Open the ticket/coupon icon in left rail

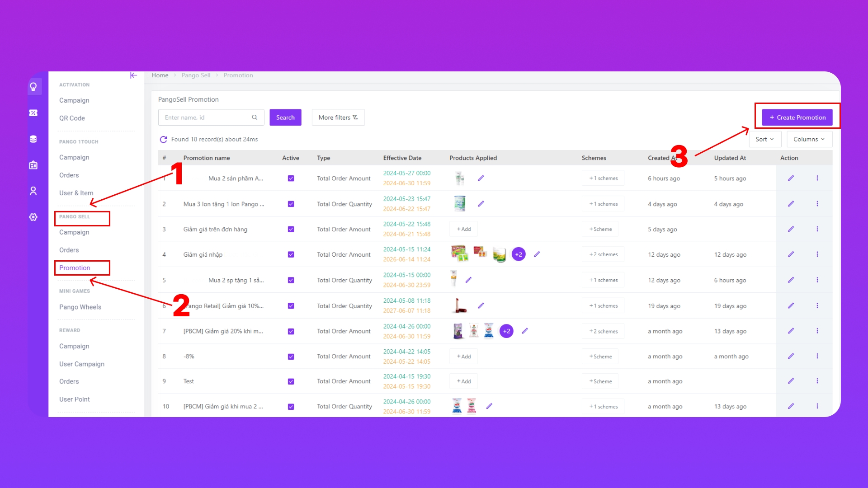click(x=33, y=113)
